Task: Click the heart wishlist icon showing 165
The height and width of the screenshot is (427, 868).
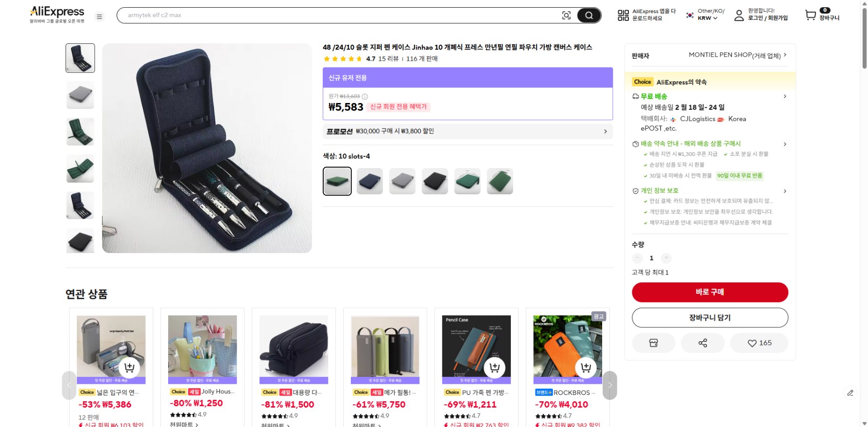Action: (759, 343)
